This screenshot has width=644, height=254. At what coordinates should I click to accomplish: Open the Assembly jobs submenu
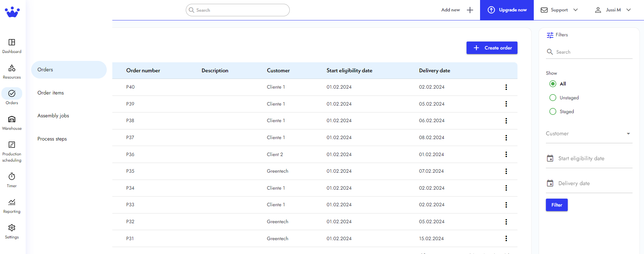pyautogui.click(x=53, y=116)
